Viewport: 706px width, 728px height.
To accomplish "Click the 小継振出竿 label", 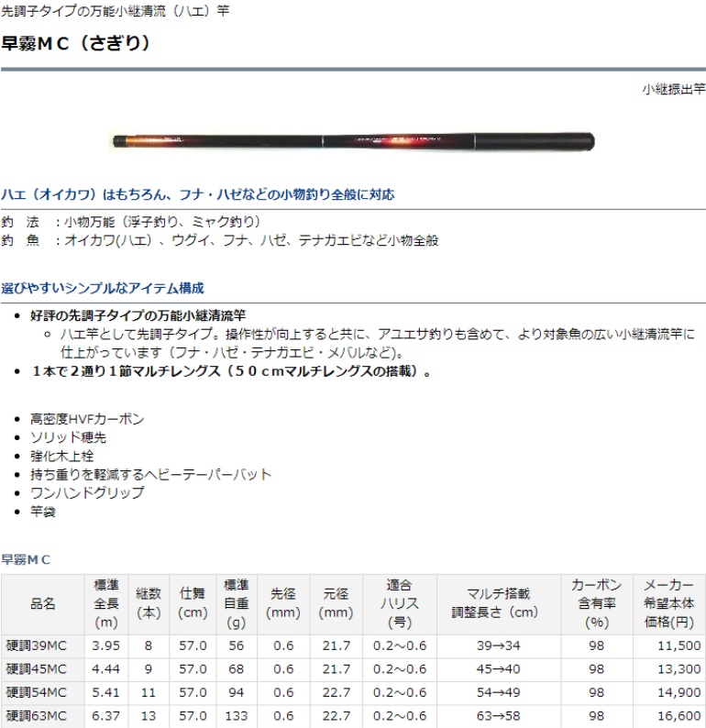I will click(674, 89).
